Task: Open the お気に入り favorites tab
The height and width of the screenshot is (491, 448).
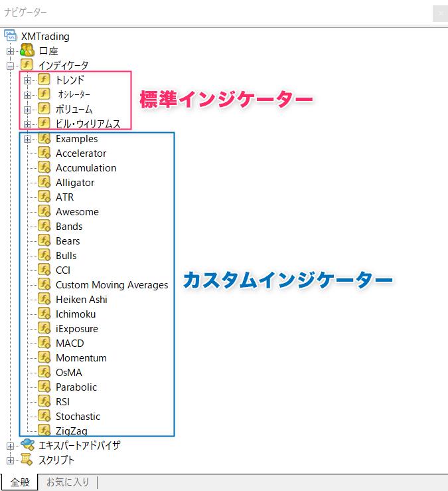Action: click(68, 482)
